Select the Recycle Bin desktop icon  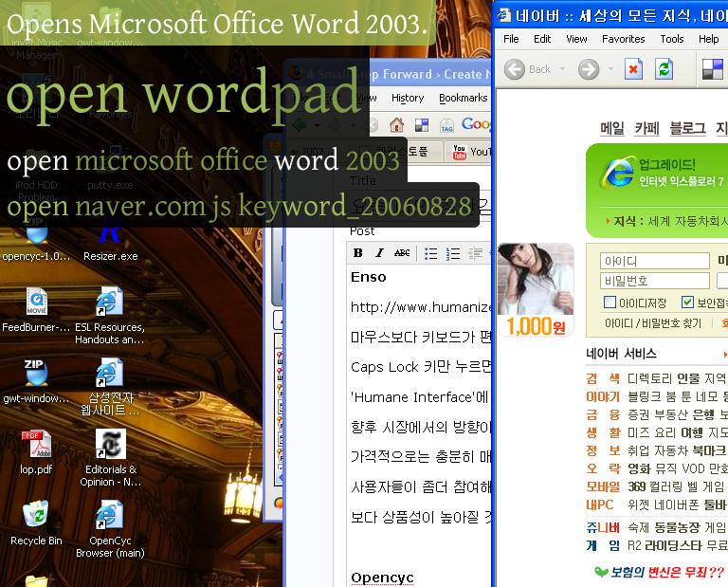[36, 523]
